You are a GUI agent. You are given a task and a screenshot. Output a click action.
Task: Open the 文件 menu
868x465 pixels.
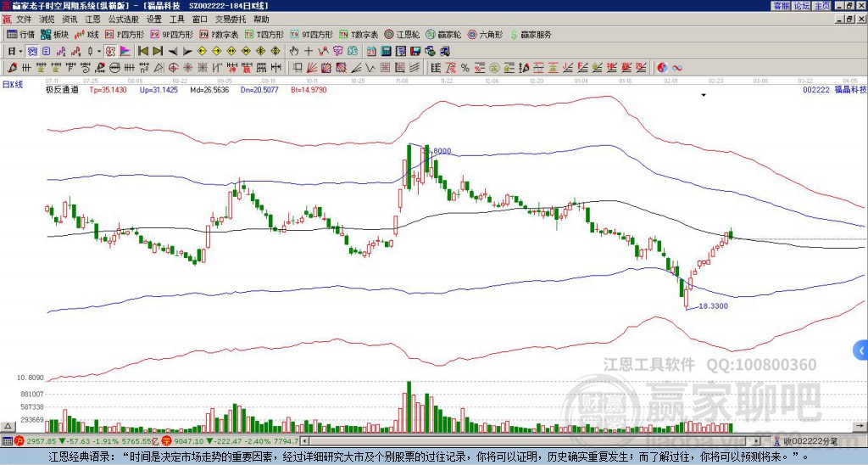pyautogui.click(x=24, y=20)
